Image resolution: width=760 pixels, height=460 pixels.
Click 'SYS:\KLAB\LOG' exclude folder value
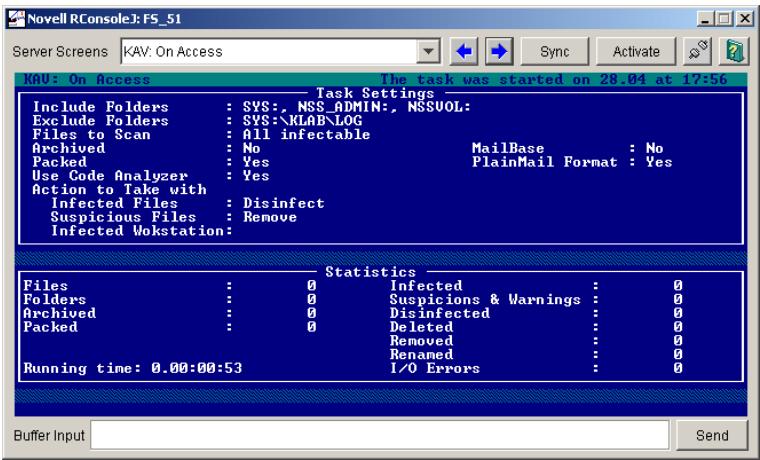[302, 120]
